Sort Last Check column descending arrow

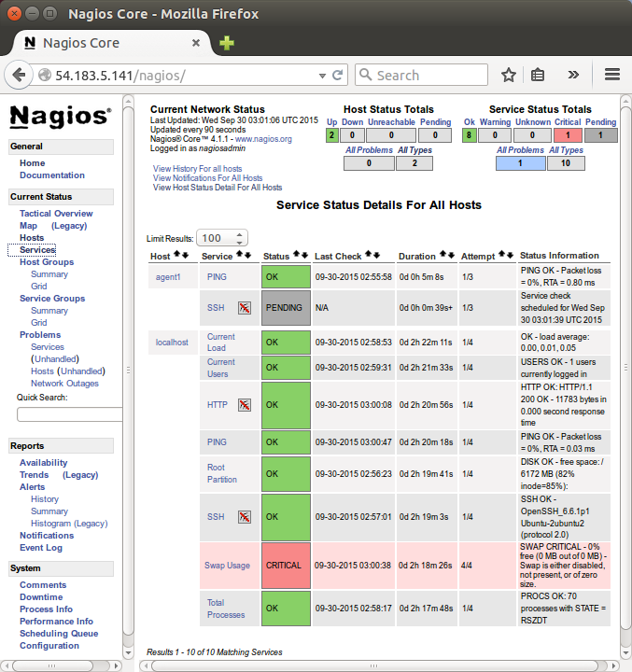tap(376, 256)
